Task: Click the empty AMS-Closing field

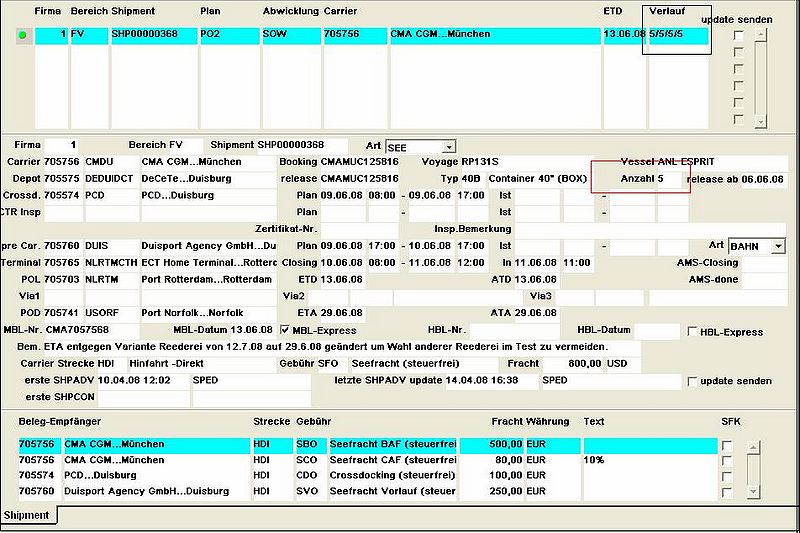Action: (764, 263)
